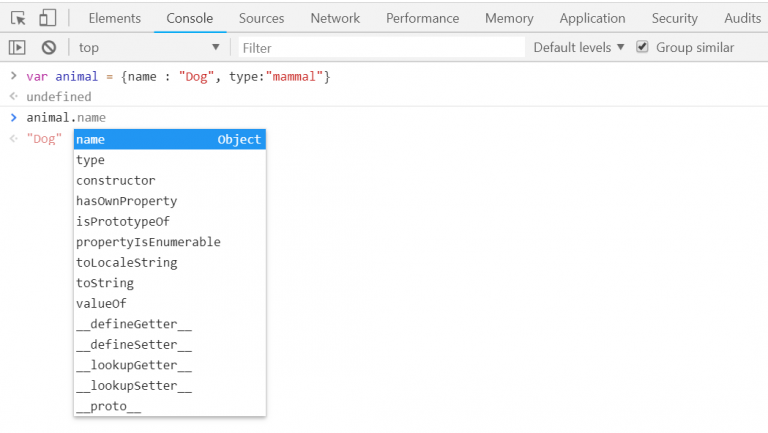
Task: Select 'toString' from the suggestion list
Action: pyautogui.click(x=105, y=283)
